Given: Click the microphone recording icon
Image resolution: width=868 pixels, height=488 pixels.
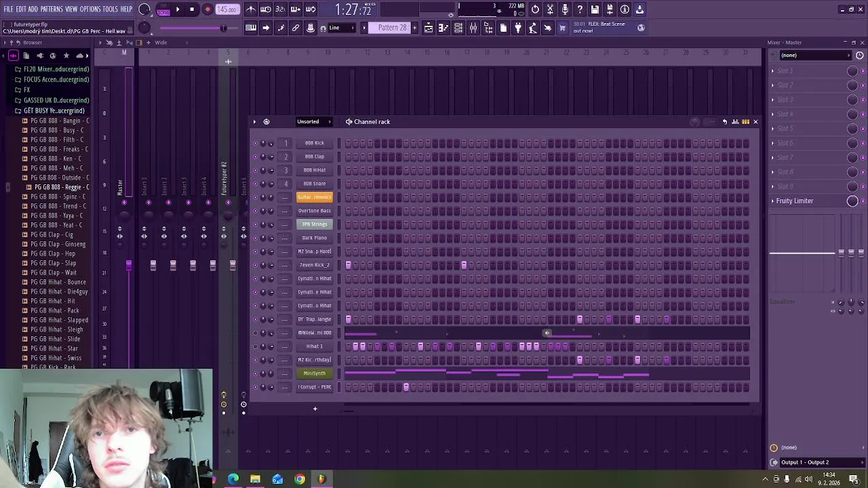Looking at the screenshot, I should (x=565, y=9).
